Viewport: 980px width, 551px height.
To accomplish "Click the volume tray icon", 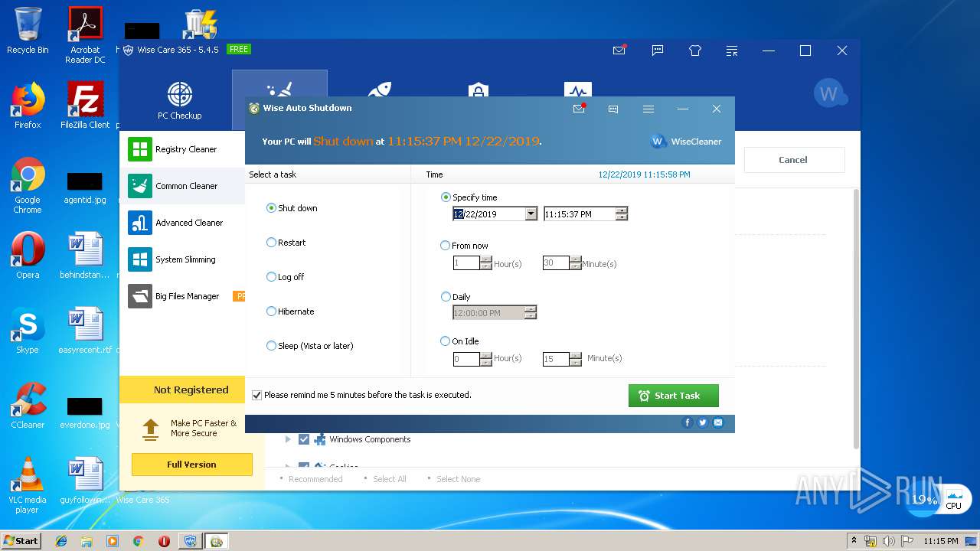I will click(888, 541).
